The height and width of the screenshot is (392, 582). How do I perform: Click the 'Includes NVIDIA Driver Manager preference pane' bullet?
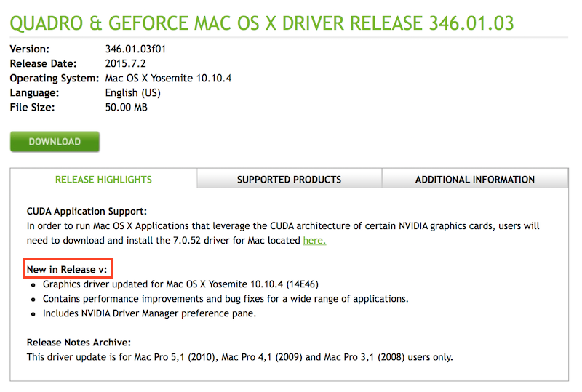pyautogui.click(x=149, y=313)
